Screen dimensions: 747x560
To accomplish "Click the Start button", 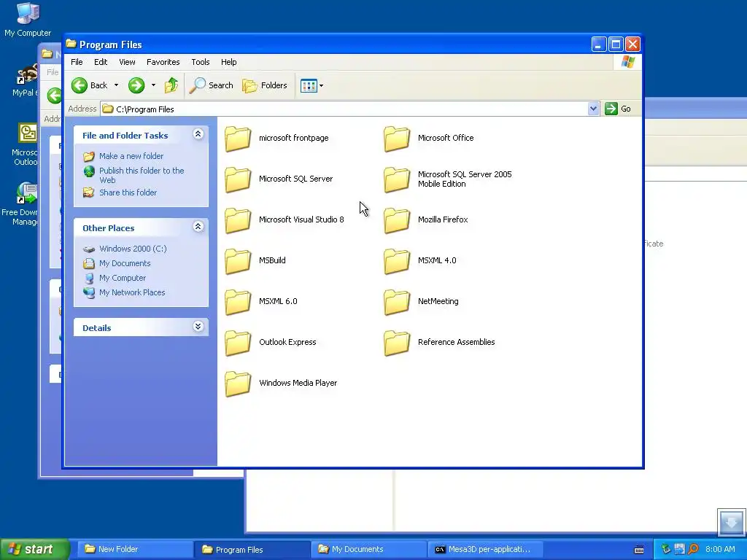I will point(34,550).
